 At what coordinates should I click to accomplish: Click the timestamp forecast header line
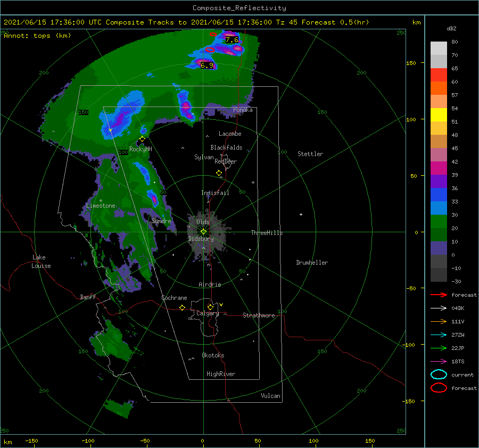(x=186, y=22)
